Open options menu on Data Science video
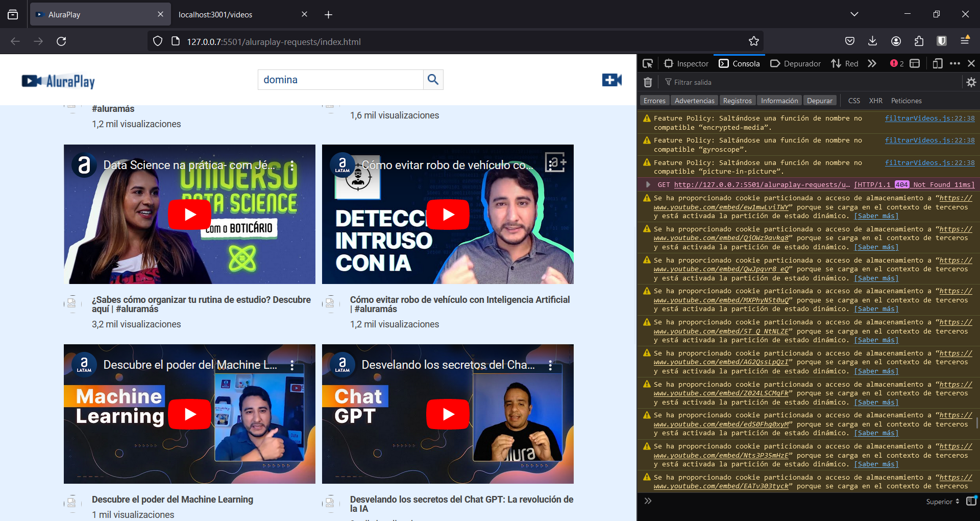980x521 pixels. tap(292, 165)
